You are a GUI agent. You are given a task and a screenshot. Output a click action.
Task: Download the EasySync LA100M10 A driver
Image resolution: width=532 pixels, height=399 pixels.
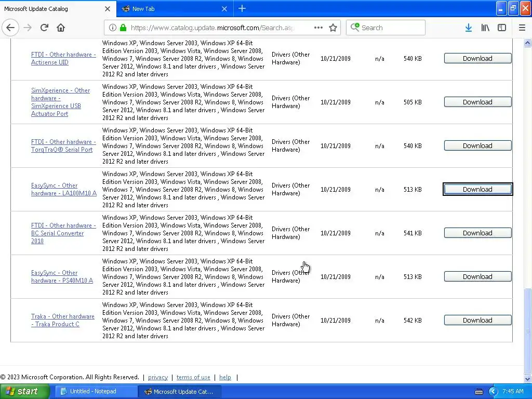(x=477, y=189)
